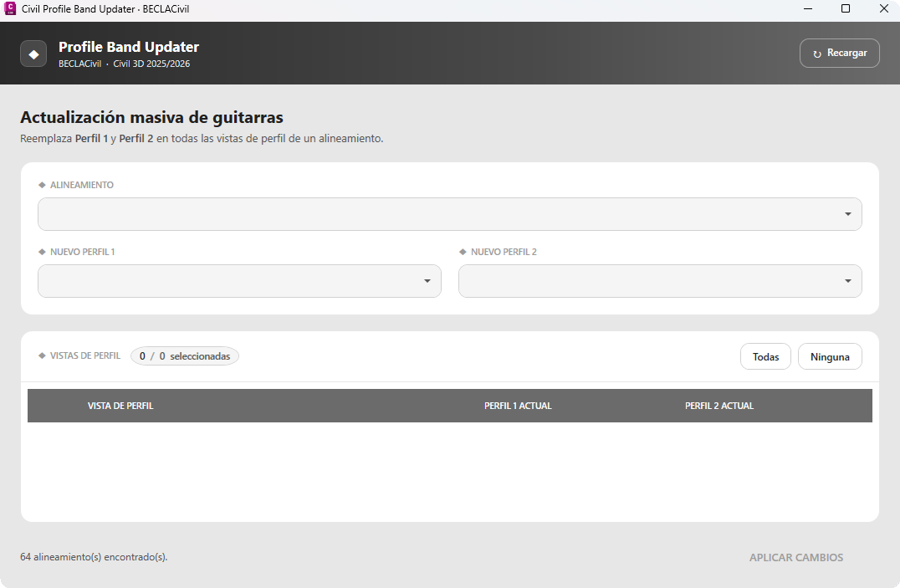The image size is (900, 588).
Task: Click the Nuevo Perfil 2 field label
Action: coord(504,252)
